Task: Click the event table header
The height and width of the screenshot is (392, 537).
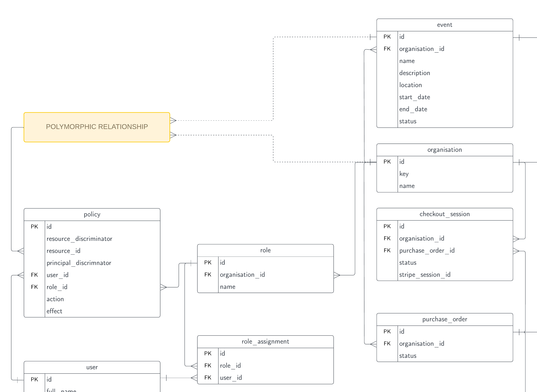Action: [x=444, y=25]
